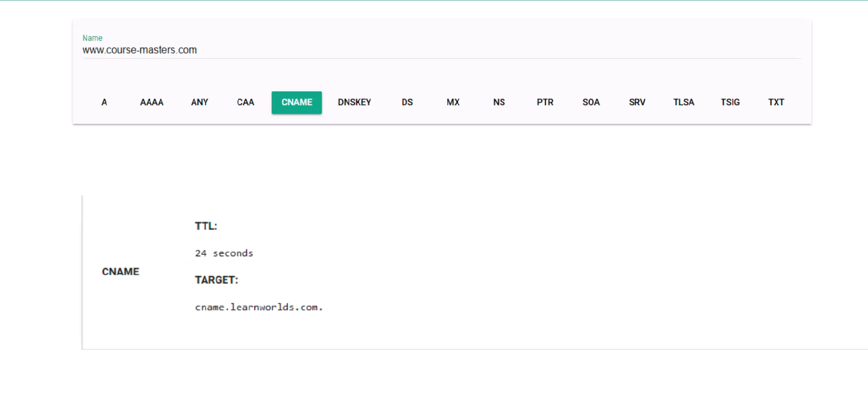Image resolution: width=868 pixels, height=405 pixels.
Task: Click the target cname.learnworlds.com. text
Action: click(x=259, y=308)
